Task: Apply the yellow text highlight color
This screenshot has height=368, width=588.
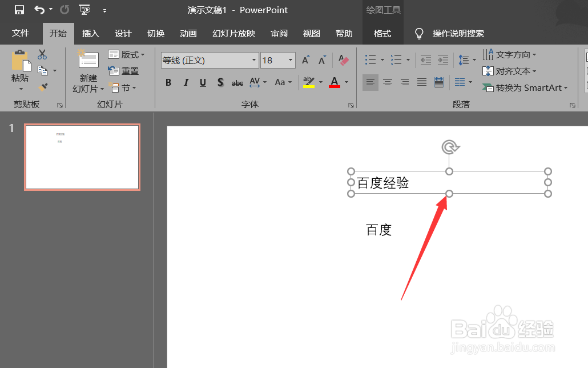Action: [309, 82]
